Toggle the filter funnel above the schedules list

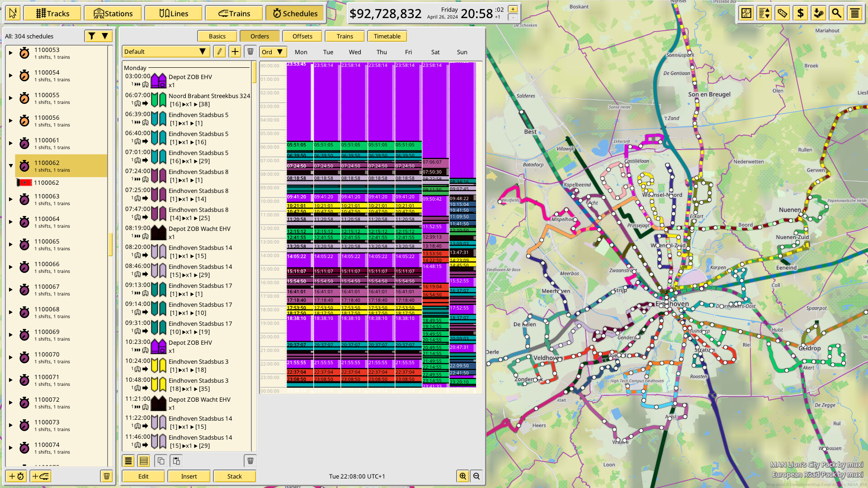(x=91, y=36)
